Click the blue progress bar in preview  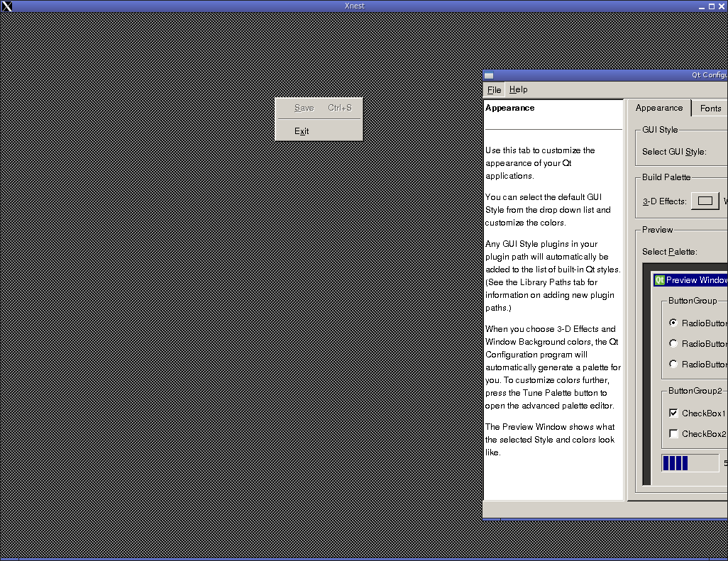pyautogui.click(x=690, y=463)
